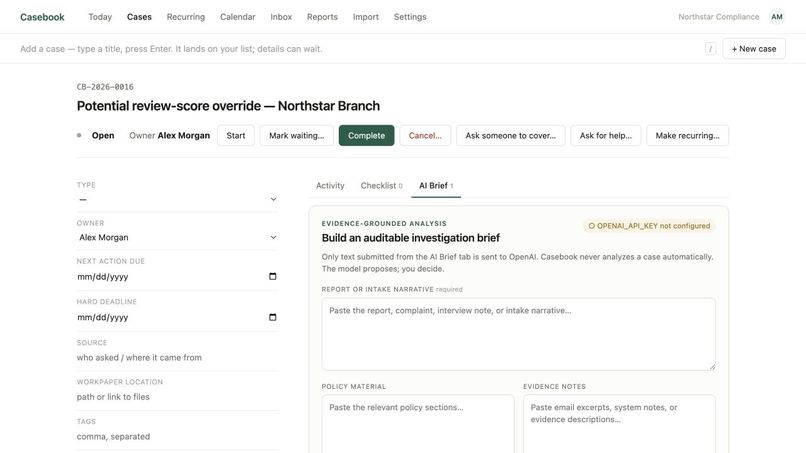Click the Report or Intake Narrative textarea
The image size is (806, 453).
519,334
